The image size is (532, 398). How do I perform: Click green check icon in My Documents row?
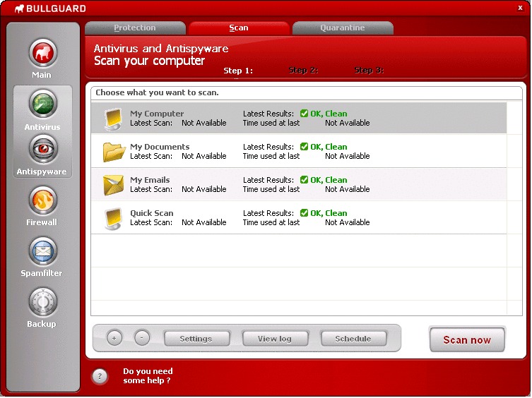click(x=304, y=147)
